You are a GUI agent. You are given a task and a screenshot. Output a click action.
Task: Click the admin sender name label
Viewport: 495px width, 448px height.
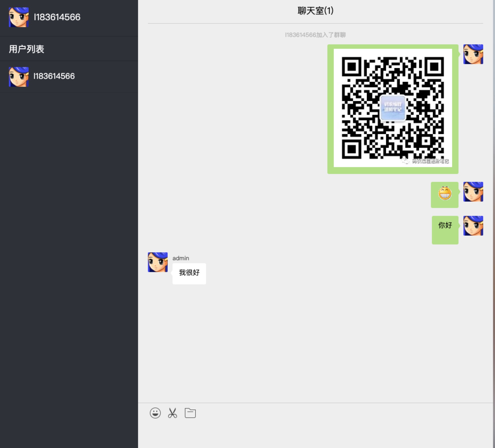point(181,258)
